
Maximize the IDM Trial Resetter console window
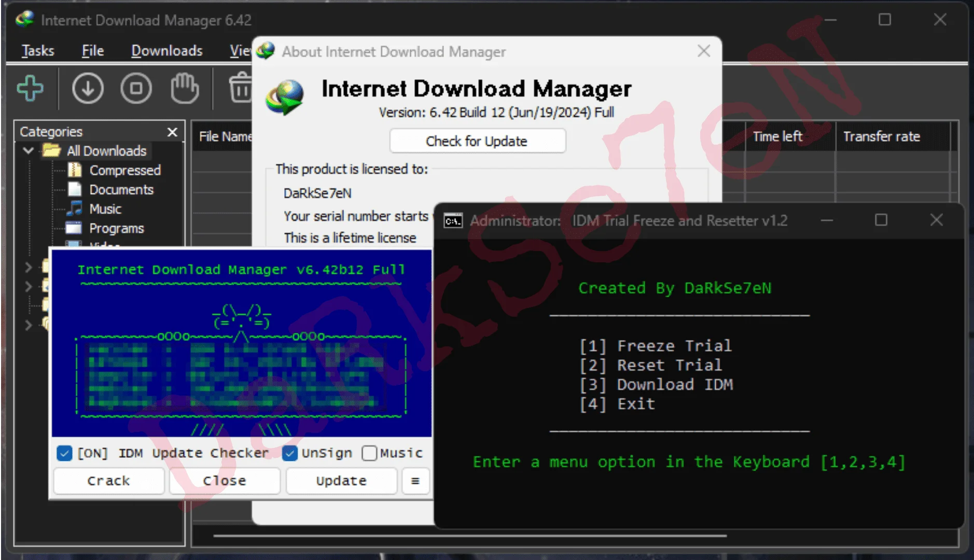pos(881,220)
